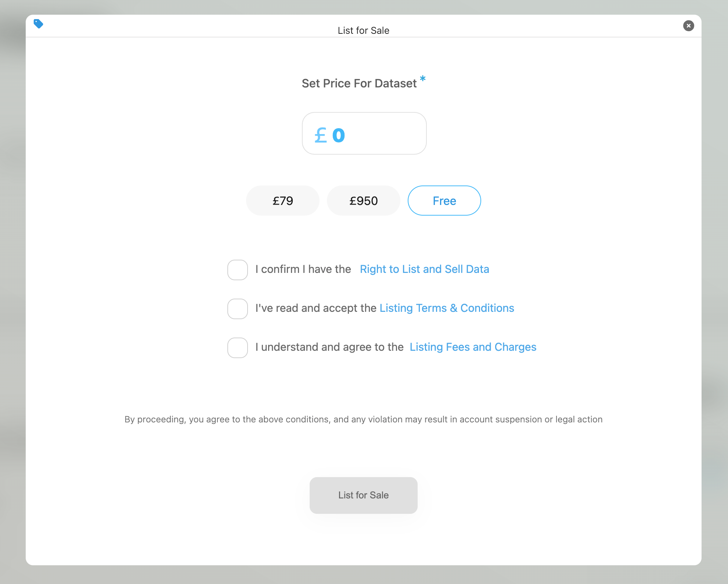
Task: Click the pound currency symbol
Action: 321,135
